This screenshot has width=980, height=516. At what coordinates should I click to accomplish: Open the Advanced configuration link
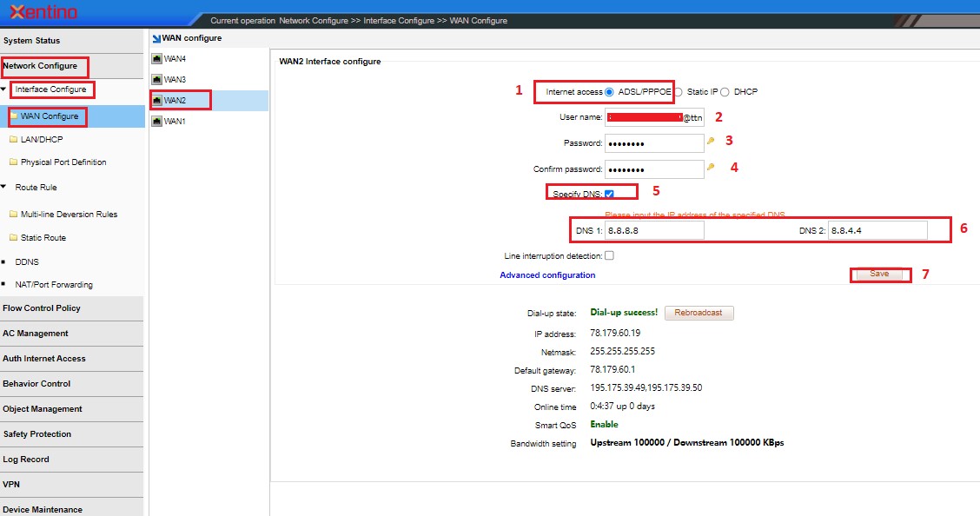547,275
